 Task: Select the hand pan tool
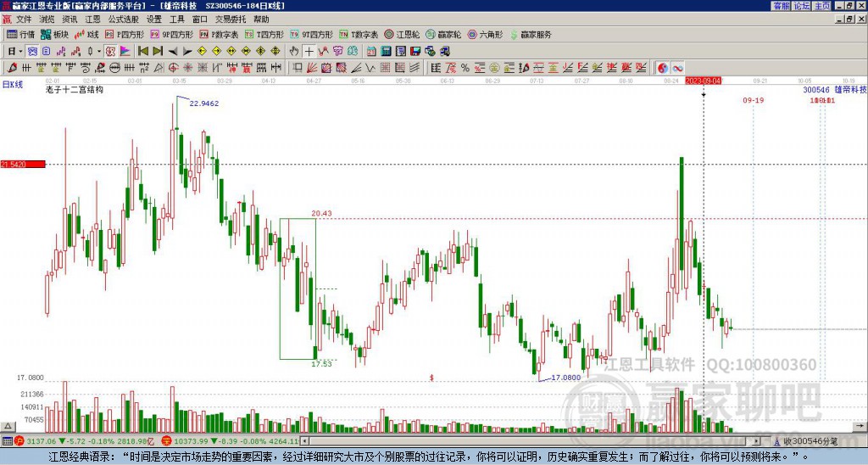click(294, 52)
